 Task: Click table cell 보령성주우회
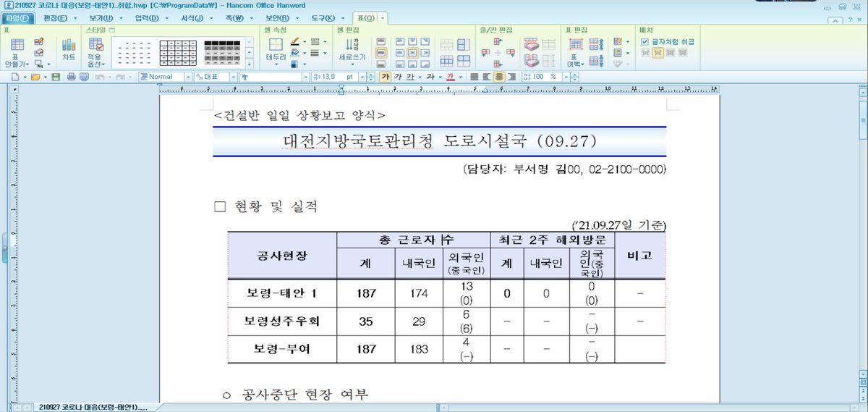281,321
